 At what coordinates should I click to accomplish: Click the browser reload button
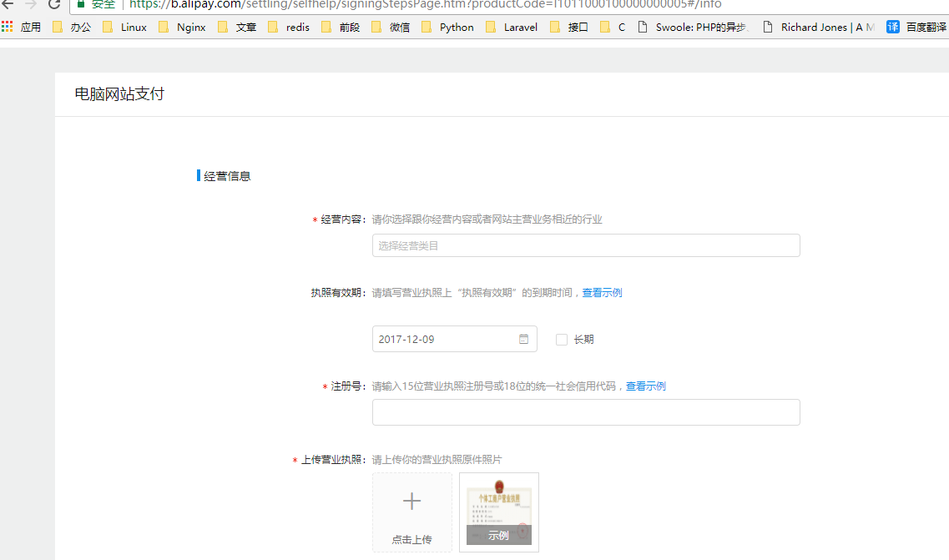point(54,4)
